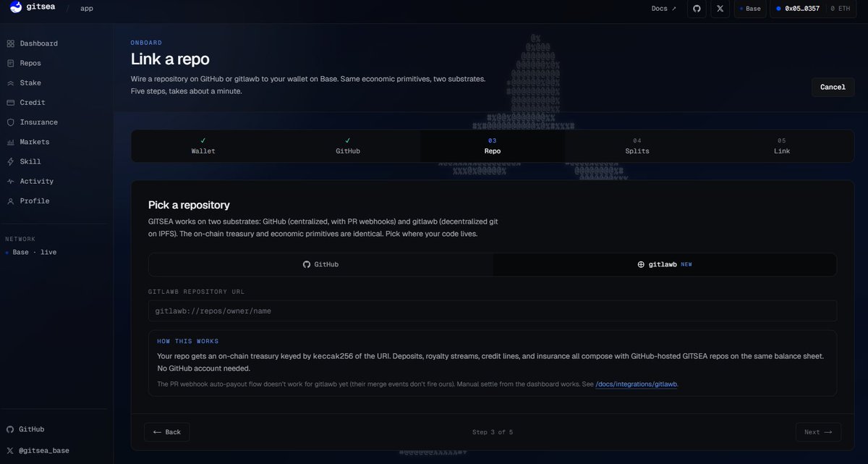Open the X icon in top bar
This screenshot has height=464, width=868.
pyautogui.click(x=720, y=9)
